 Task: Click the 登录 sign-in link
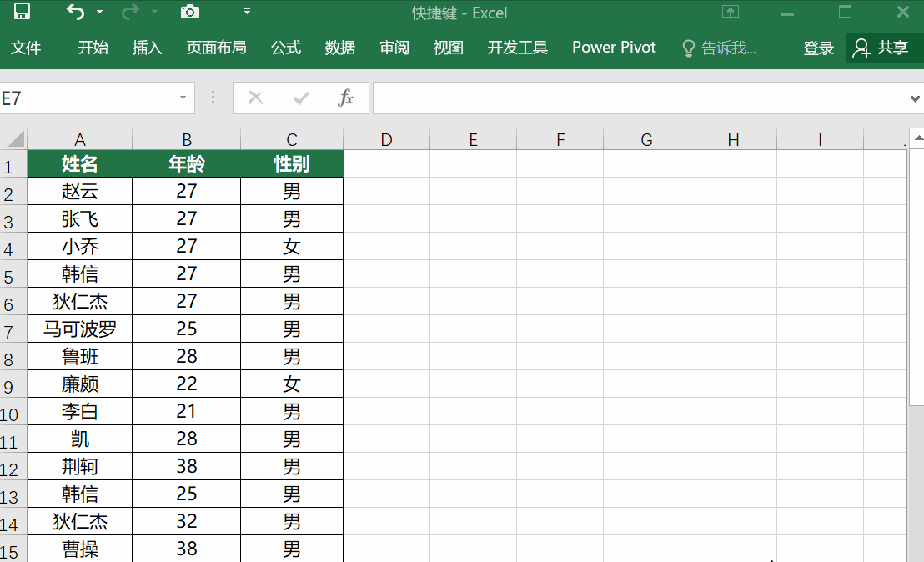[x=819, y=48]
